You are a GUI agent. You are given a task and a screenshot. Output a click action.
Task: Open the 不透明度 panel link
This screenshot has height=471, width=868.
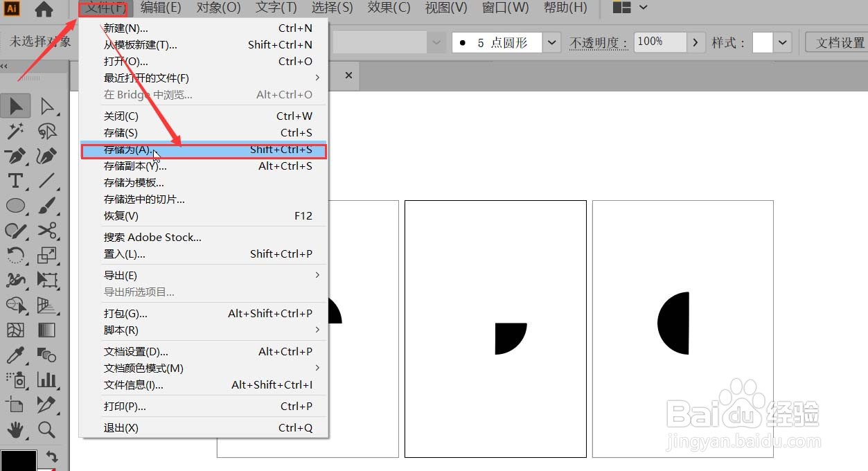599,43
